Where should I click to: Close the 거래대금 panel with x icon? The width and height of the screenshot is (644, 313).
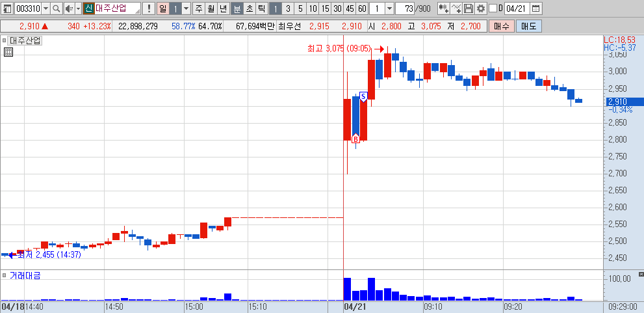641,275
